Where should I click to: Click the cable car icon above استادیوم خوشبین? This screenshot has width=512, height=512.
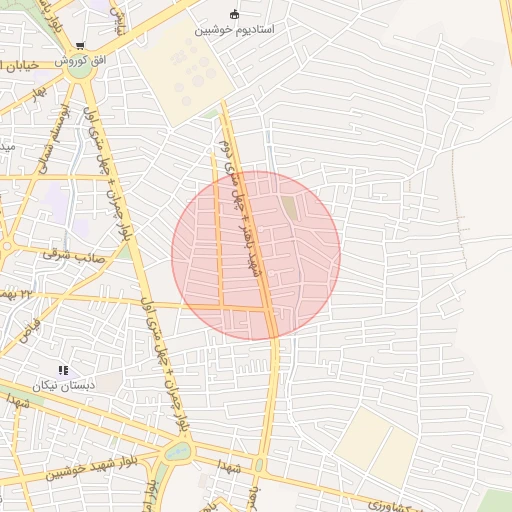click(234, 15)
